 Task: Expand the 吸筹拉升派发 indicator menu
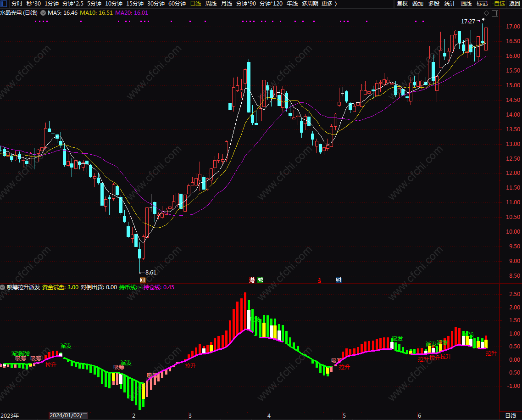click(2, 287)
